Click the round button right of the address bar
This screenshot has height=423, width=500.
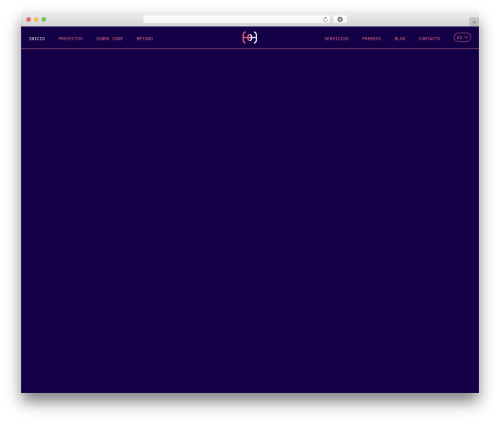click(340, 19)
